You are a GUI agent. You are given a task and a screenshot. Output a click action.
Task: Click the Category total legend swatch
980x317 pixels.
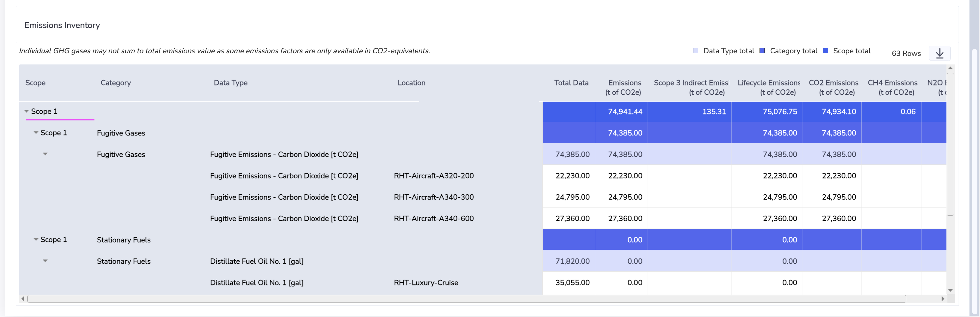[762, 51]
